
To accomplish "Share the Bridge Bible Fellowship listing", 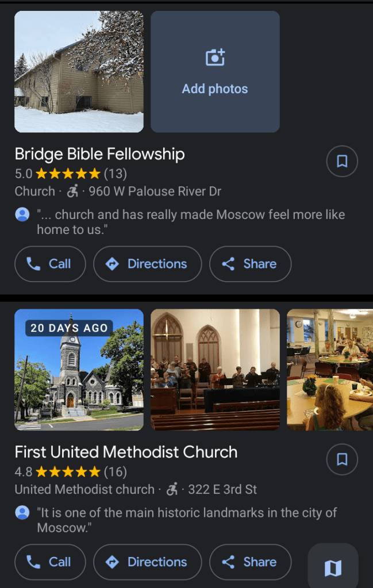I will click(x=250, y=264).
